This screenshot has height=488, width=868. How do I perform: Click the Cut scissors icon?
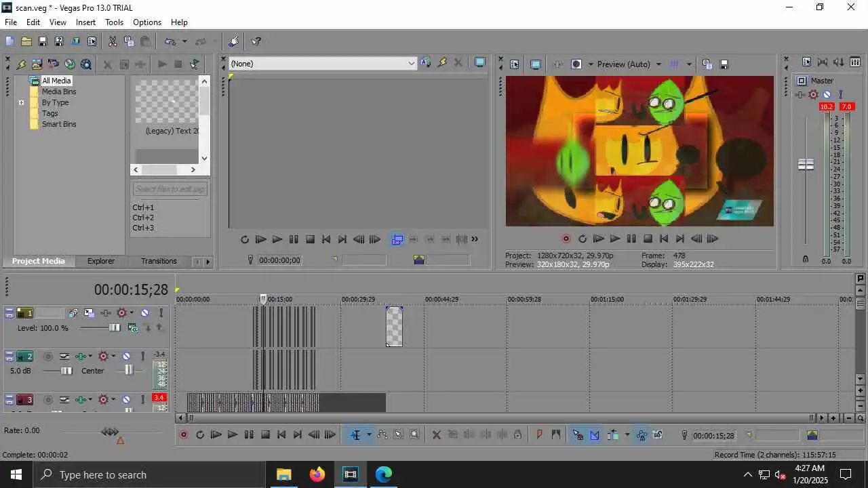point(113,41)
